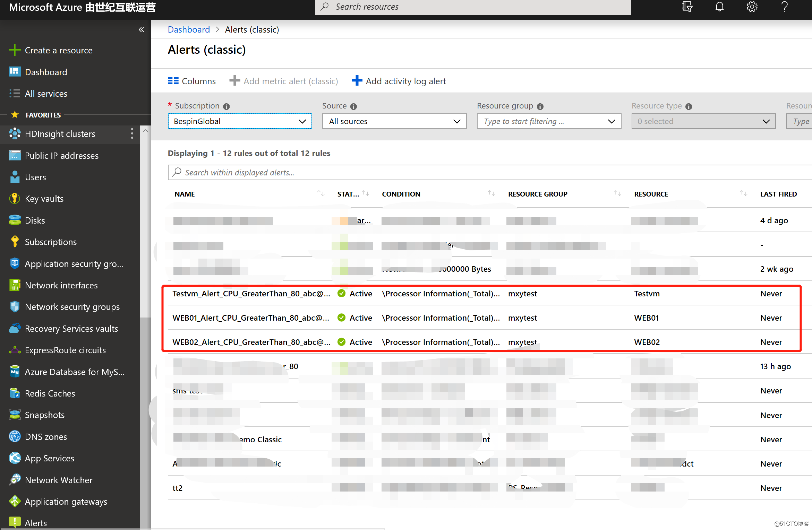The width and height of the screenshot is (812, 530).
Task: Open the Resource type 0 selected dropdown
Action: point(704,121)
